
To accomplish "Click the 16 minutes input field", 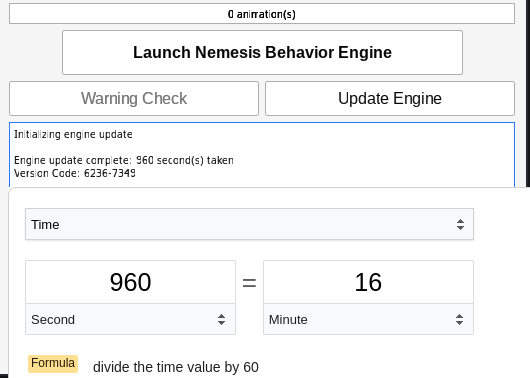I will point(368,282).
